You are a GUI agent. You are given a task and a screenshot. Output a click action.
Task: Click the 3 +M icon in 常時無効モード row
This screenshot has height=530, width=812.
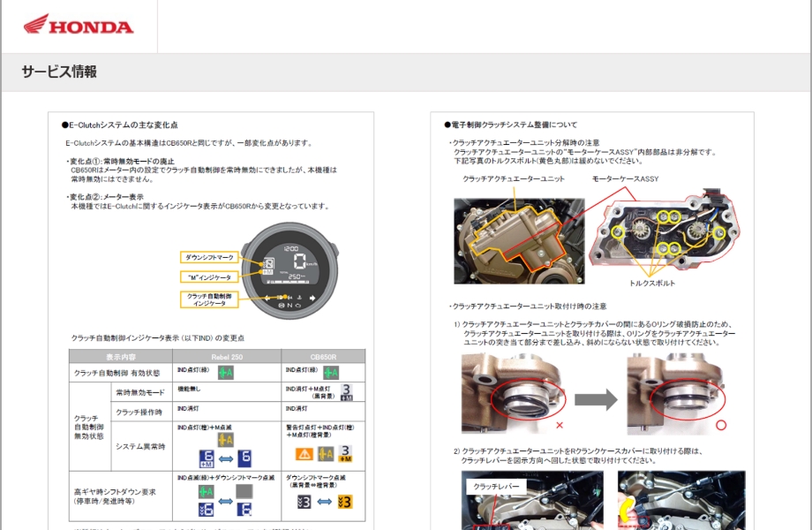[347, 391]
